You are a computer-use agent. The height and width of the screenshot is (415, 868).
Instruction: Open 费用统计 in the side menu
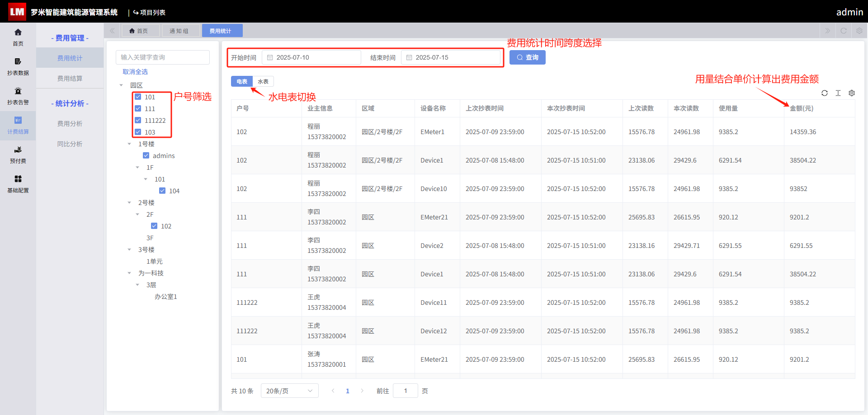point(70,58)
